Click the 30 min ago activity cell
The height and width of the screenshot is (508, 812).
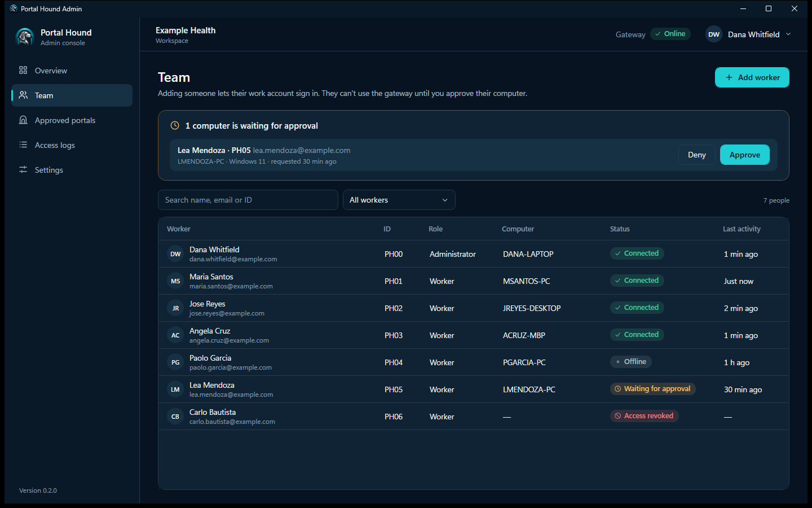click(743, 389)
